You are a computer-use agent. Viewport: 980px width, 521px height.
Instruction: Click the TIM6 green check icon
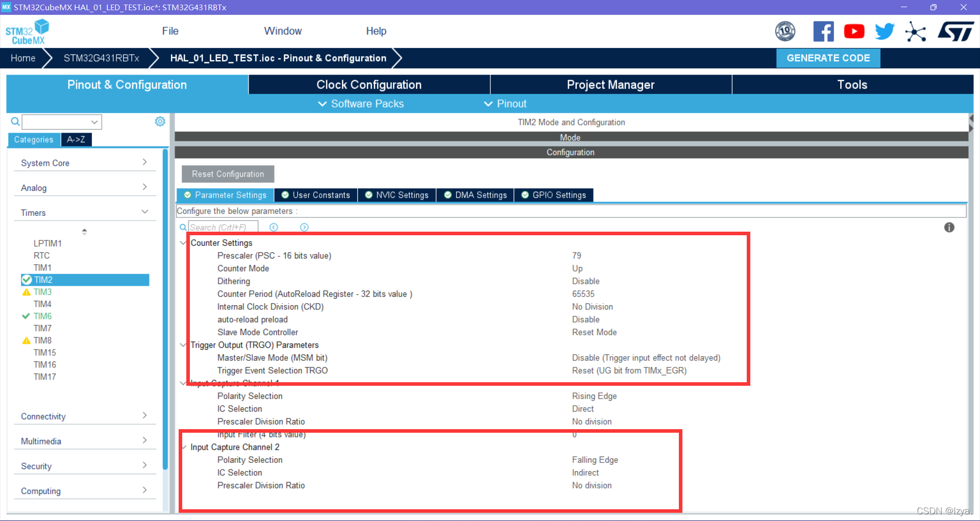tap(26, 316)
